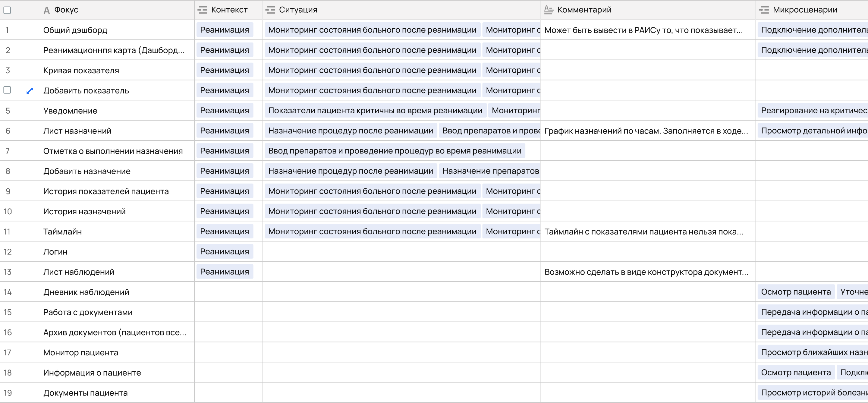Click the expand record arrow icon in row 4
Viewport: 868px width, 403px height.
tap(30, 90)
